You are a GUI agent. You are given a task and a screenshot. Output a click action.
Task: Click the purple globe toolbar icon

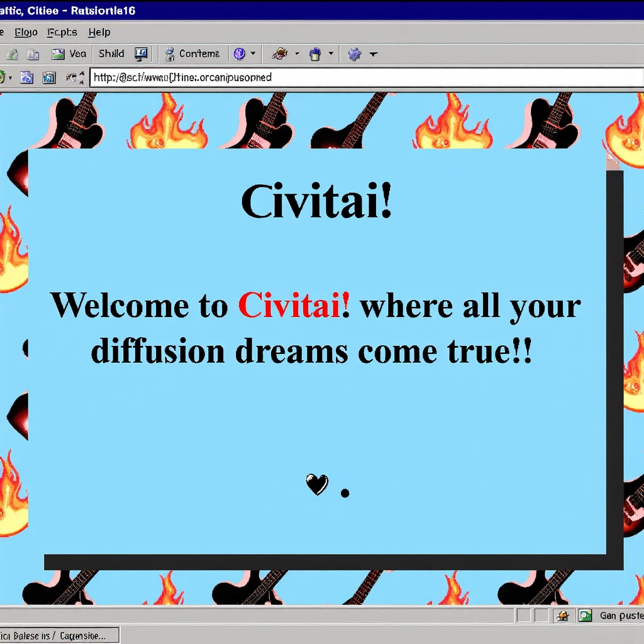coord(239,54)
